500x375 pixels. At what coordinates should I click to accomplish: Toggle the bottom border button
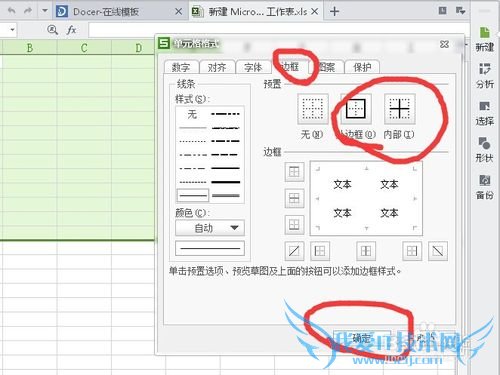294,224
